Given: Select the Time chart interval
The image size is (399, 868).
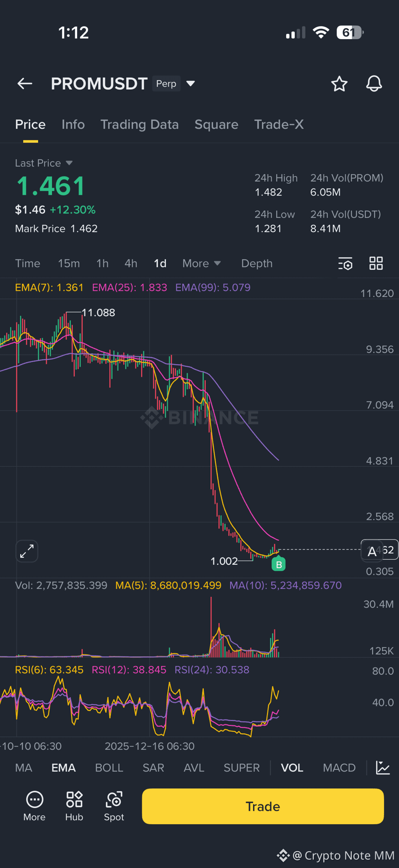Looking at the screenshot, I should (27, 263).
